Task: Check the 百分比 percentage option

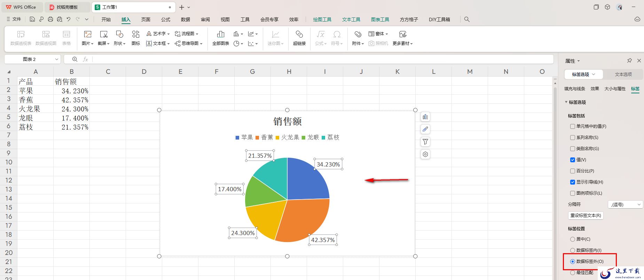Action: coord(573,171)
